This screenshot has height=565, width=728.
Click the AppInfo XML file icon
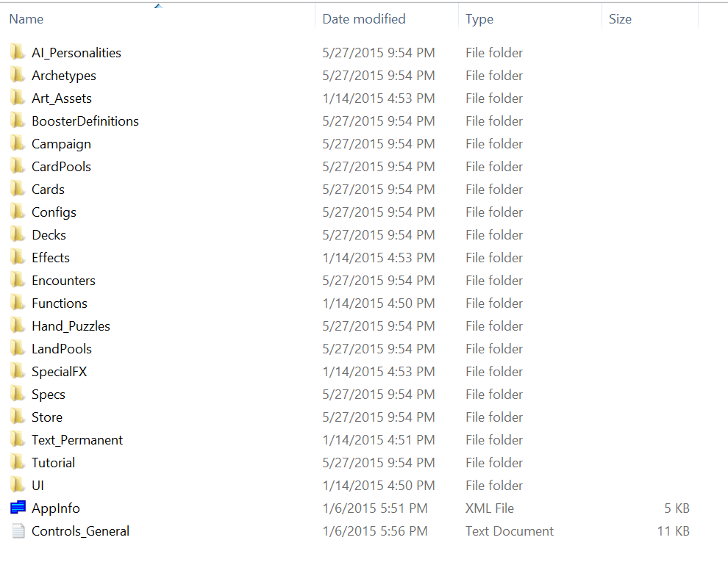tap(18, 508)
